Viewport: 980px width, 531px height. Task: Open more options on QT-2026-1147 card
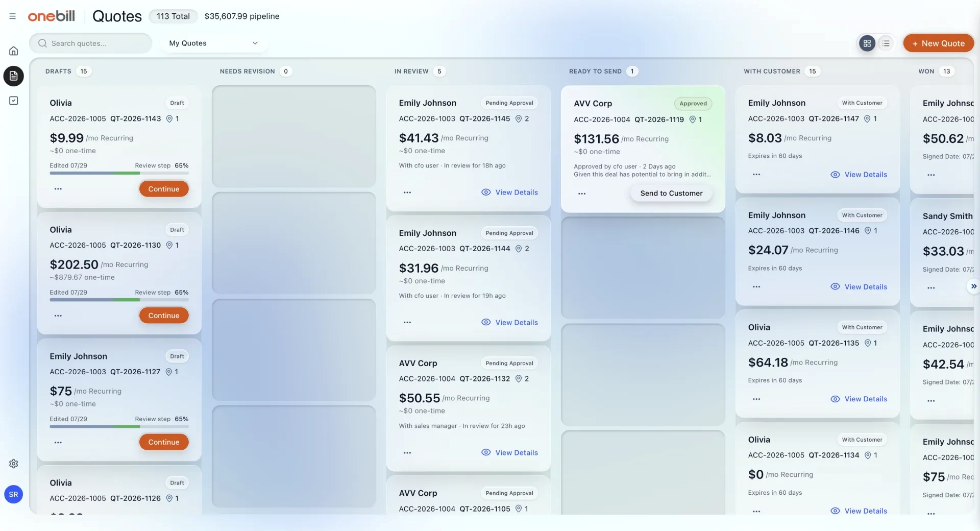pyautogui.click(x=756, y=175)
